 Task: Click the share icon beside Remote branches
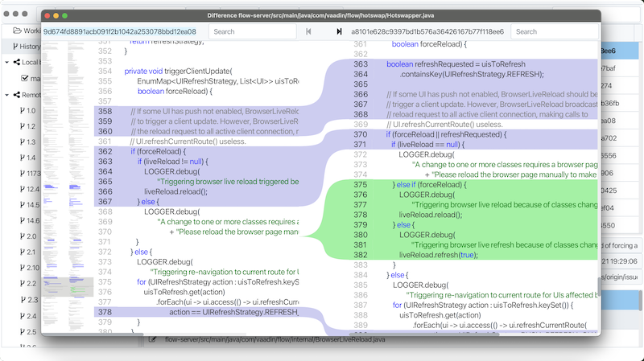(16, 94)
